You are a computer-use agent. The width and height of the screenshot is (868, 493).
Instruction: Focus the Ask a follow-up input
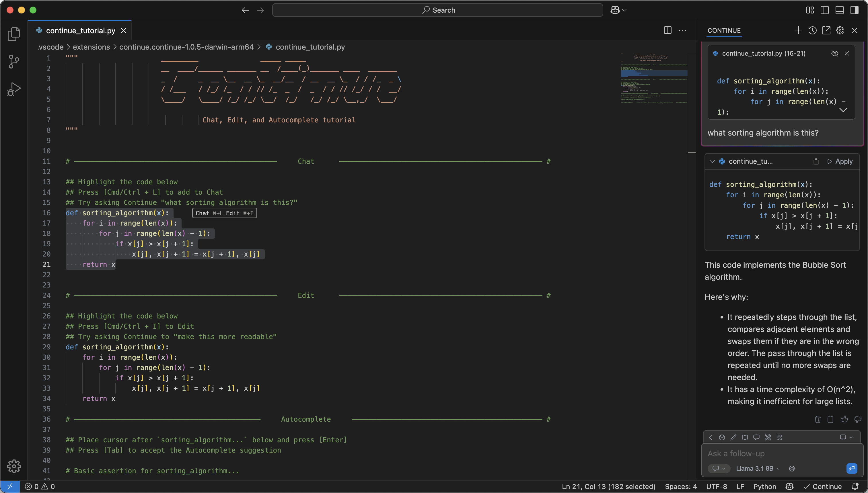782,454
